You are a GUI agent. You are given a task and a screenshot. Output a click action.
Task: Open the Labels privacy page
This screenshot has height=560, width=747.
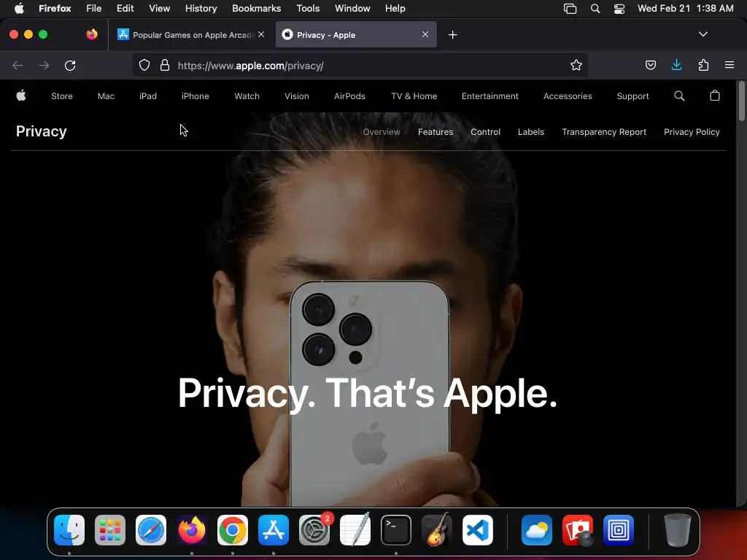(x=531, y=132)
